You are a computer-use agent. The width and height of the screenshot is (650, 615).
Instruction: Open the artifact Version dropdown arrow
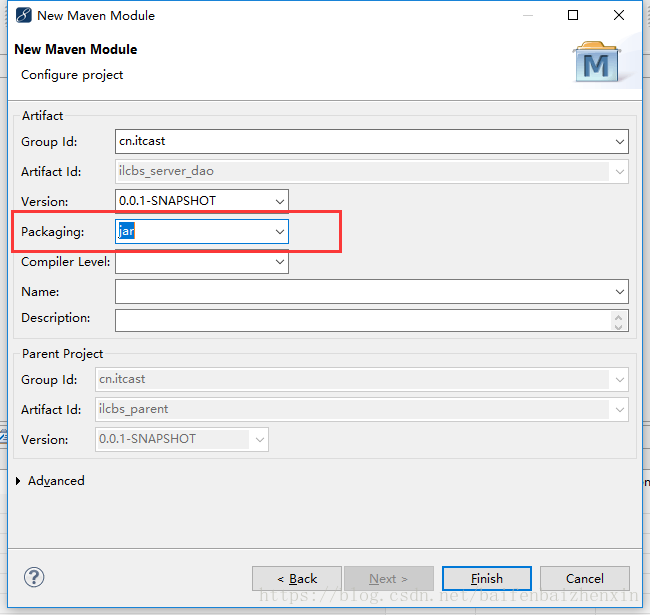[280, 201]
